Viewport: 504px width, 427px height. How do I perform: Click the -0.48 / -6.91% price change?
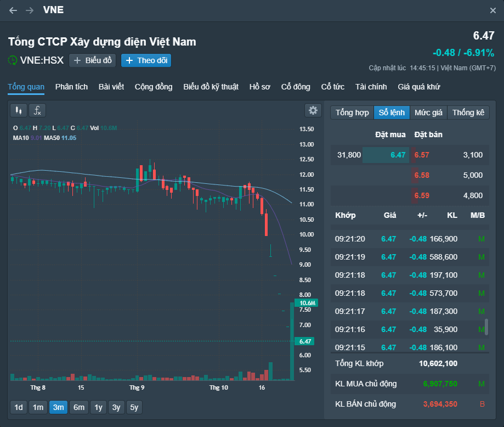click(463, 53)
